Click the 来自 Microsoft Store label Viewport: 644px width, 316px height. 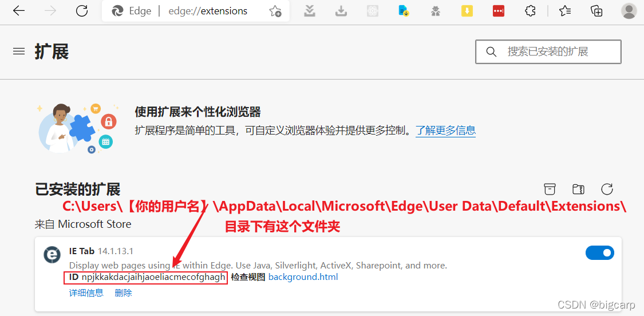click(83, 224)
